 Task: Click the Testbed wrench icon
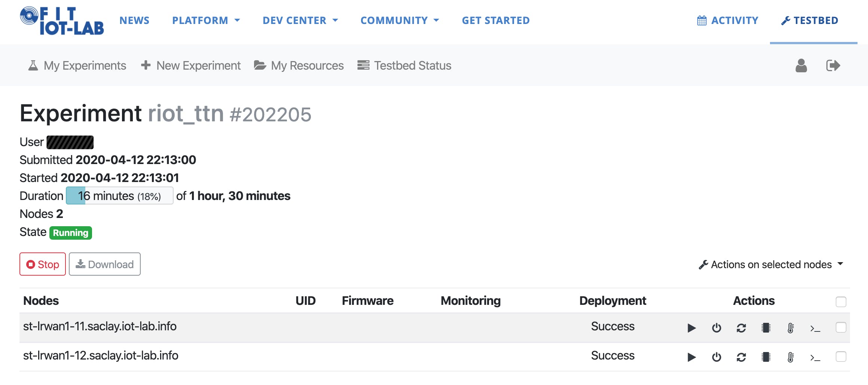click(x=786, y=21)
